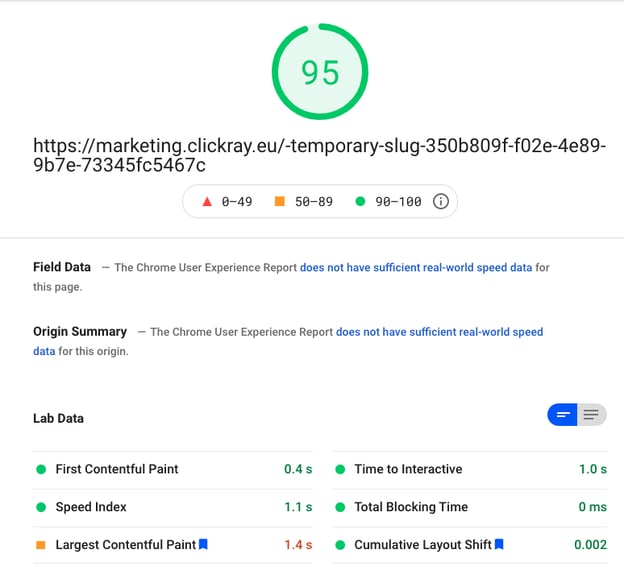Expand the Total Blocking Time metric row

[410, 507]
